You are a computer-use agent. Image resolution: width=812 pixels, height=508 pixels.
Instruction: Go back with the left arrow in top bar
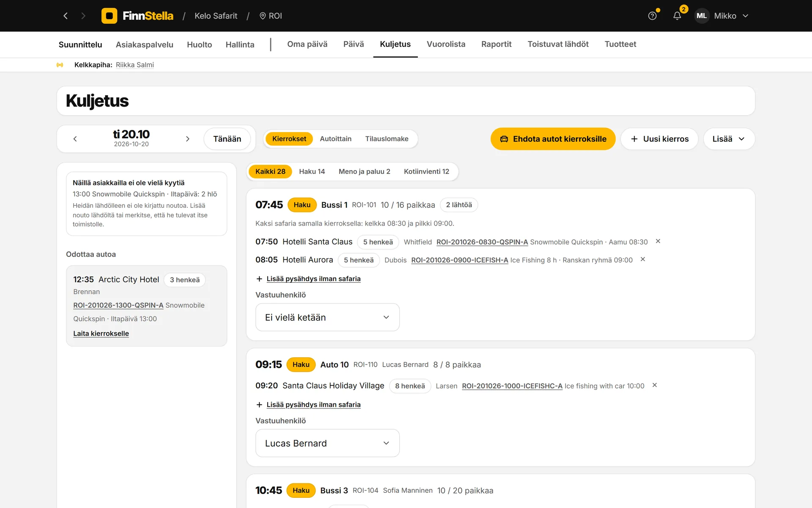tap(66, 16)
